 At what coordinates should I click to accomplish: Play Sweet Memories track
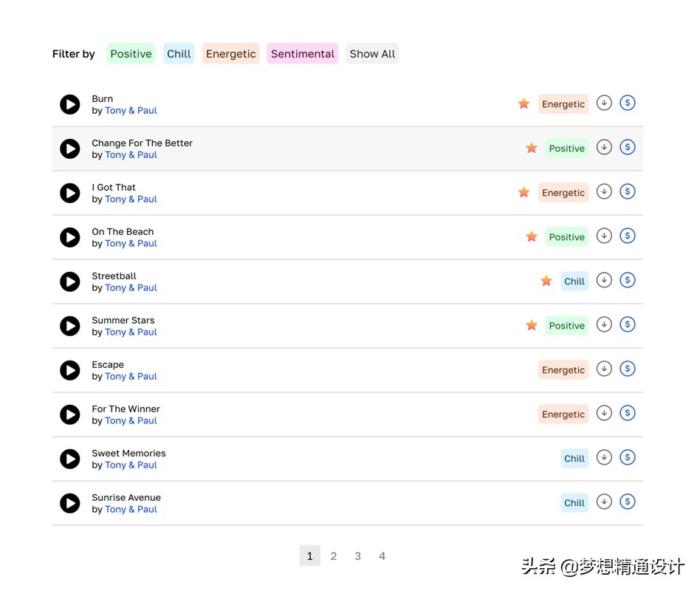click(x=70, y=459)
